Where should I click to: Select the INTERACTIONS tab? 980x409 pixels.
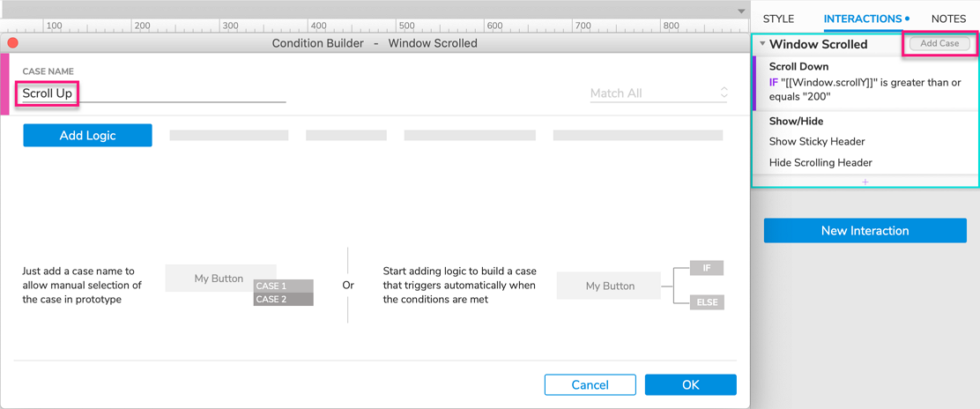[863, 19]
